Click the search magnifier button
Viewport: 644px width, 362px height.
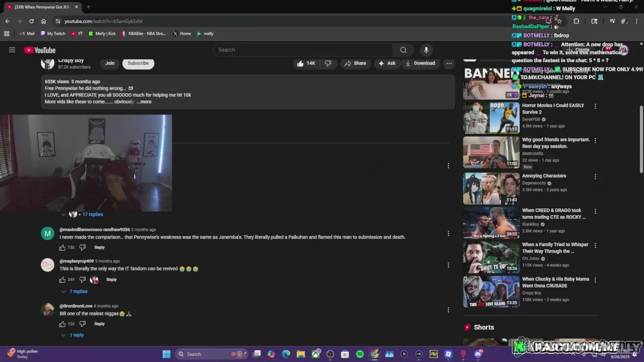click(403, 50)
